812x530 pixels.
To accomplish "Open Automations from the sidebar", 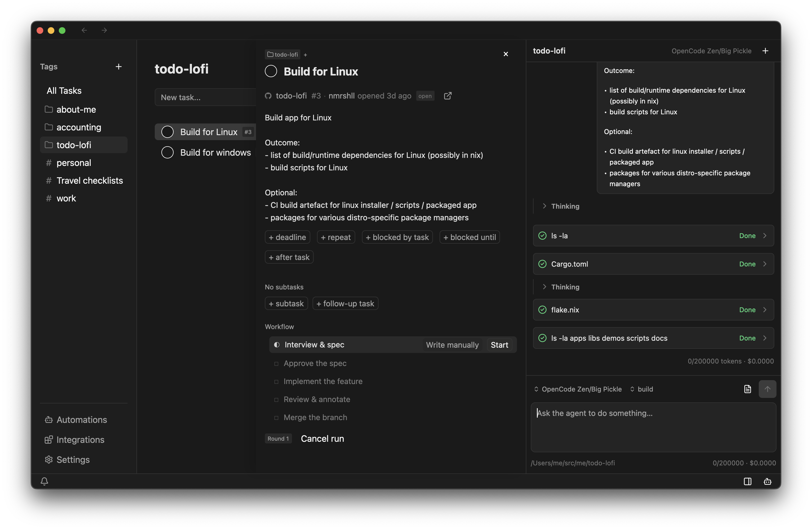I will point(76,420).
